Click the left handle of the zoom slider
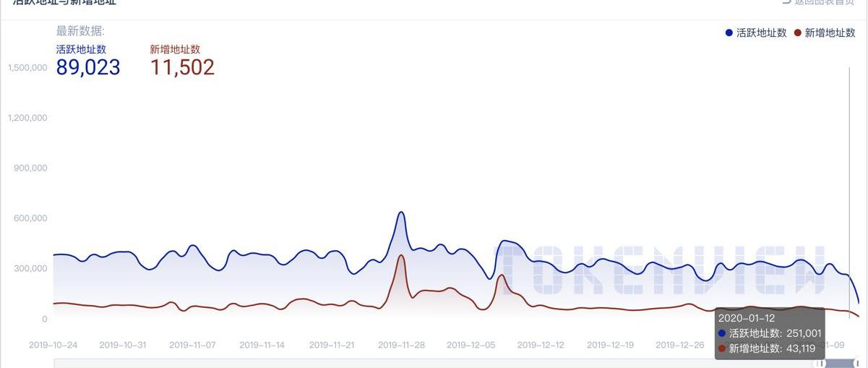 click(x=821, y=363)
